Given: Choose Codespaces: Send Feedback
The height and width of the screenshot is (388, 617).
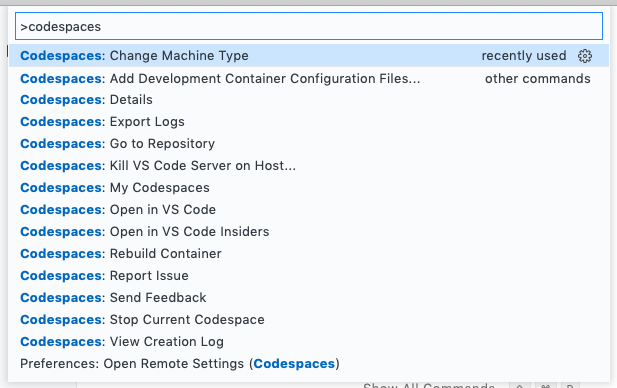Looking at the screenshot, I should click(308, 298).
